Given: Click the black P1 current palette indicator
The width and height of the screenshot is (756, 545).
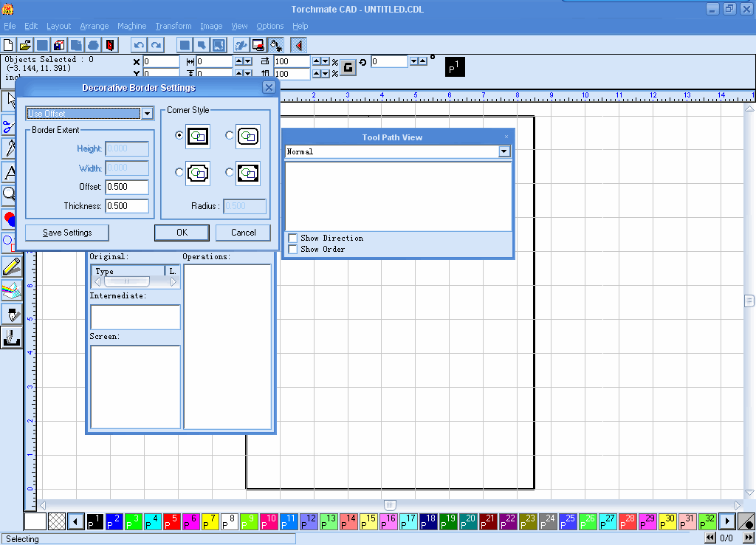Looking at the screenshot, I should (455, 67).
